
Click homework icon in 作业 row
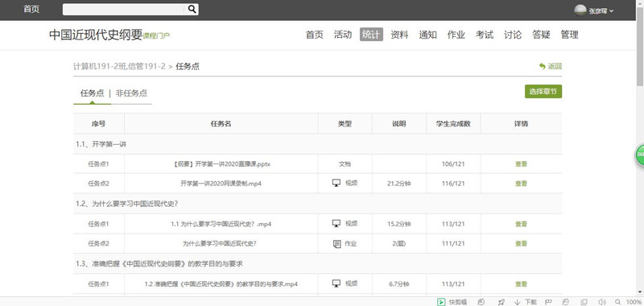336,243
